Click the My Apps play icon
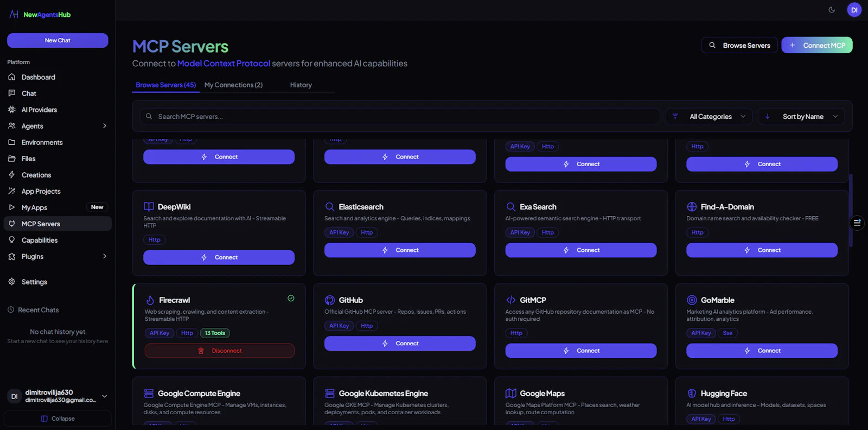The width and height of the screenshot is (868, 430). (x=12, y=207)
